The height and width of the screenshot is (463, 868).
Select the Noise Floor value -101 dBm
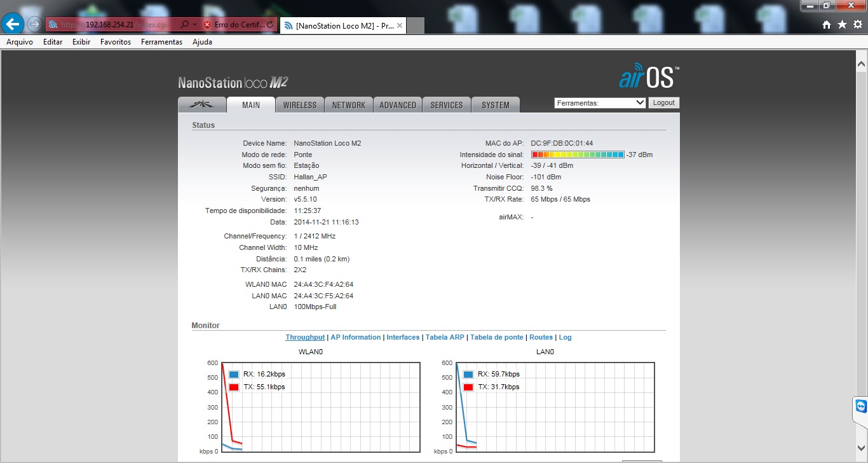point(546,177)
